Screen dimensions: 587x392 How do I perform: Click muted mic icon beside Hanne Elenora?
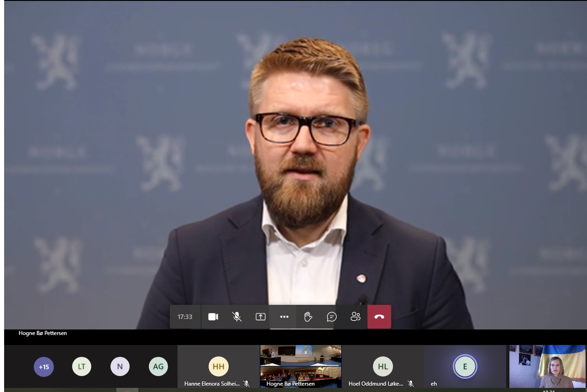pos(246,384)
